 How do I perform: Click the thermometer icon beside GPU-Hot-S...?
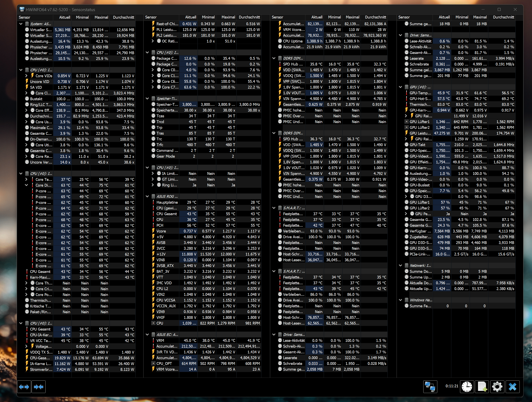(x=406, y=99)
